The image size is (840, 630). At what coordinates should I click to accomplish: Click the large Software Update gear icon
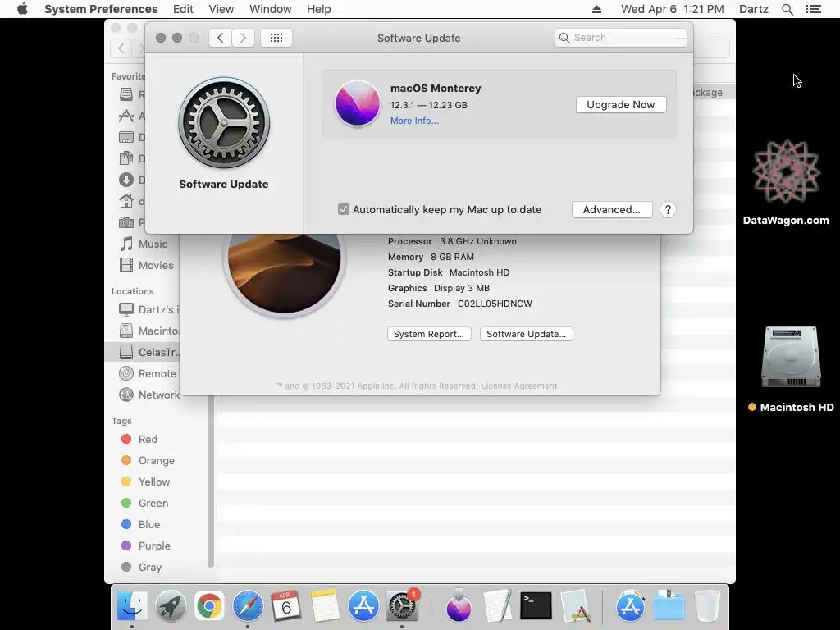pos(224,123)
